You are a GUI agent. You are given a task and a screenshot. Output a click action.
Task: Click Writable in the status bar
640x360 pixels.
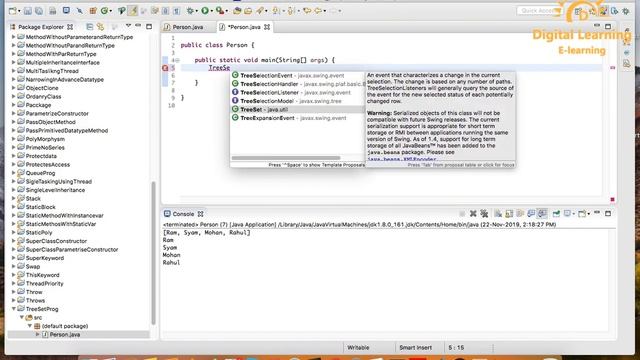358,348
